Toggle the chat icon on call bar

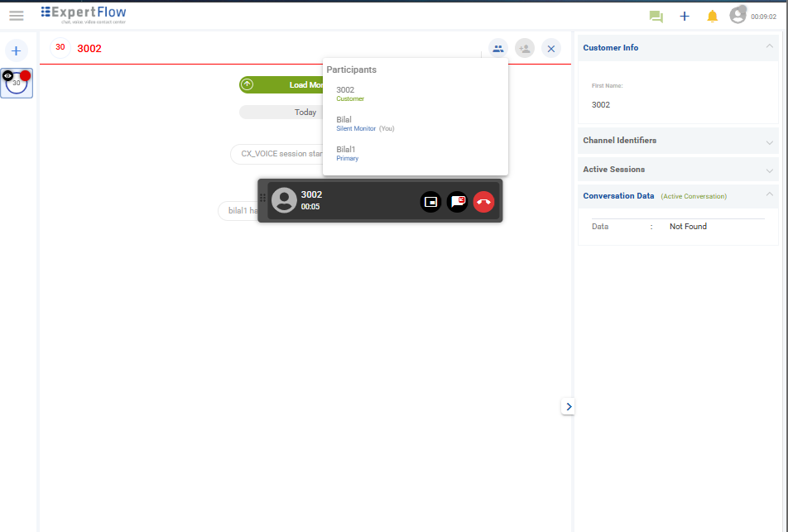pos(458,202)
